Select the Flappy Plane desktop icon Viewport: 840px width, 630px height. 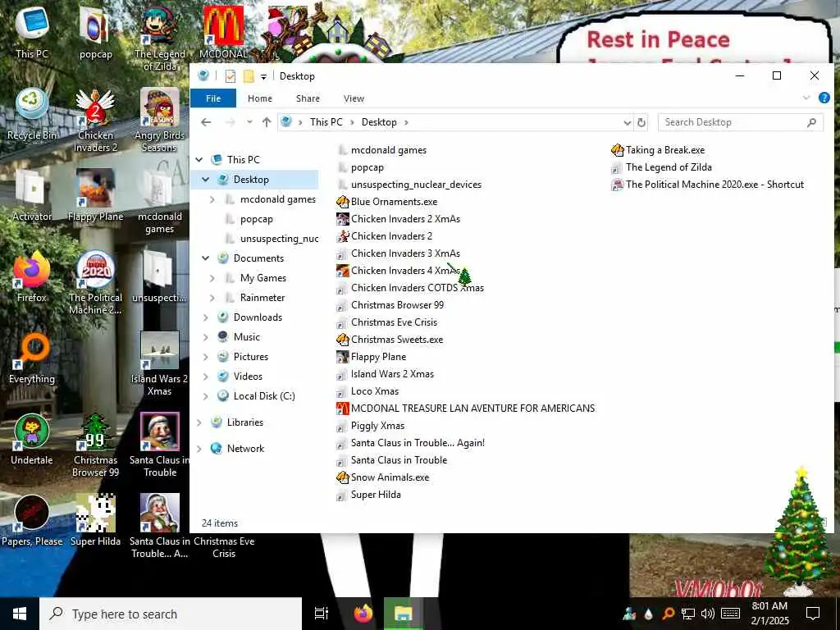95,196
